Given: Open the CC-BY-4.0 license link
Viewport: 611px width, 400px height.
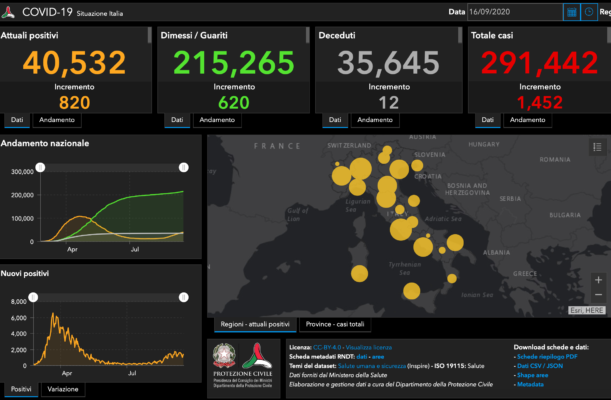Looking at the screenshot, I should (327, 347).
